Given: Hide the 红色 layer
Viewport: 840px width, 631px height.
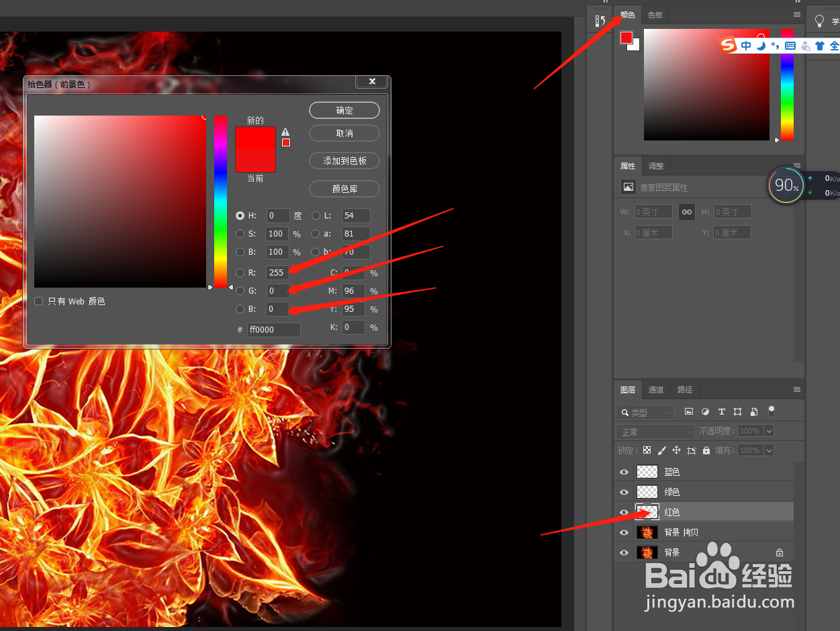Looking at the screenshot, I should [x=624, y=513].
